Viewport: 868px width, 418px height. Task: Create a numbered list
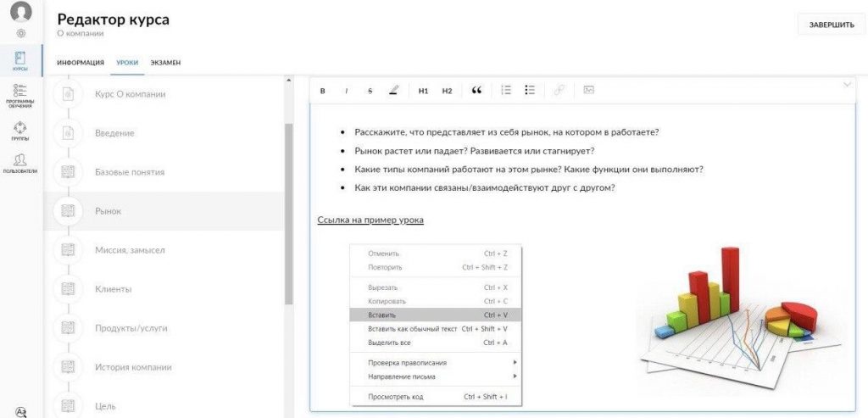click(x=506, y=90)
